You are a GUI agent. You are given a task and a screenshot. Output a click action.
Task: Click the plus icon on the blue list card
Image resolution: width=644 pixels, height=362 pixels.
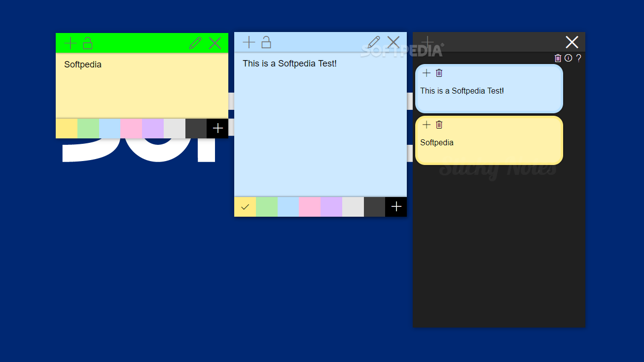(427, 73)
